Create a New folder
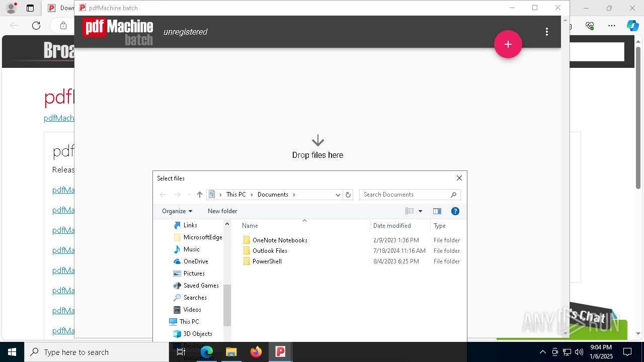Viewport: 644px width, 362px height. 222,211
